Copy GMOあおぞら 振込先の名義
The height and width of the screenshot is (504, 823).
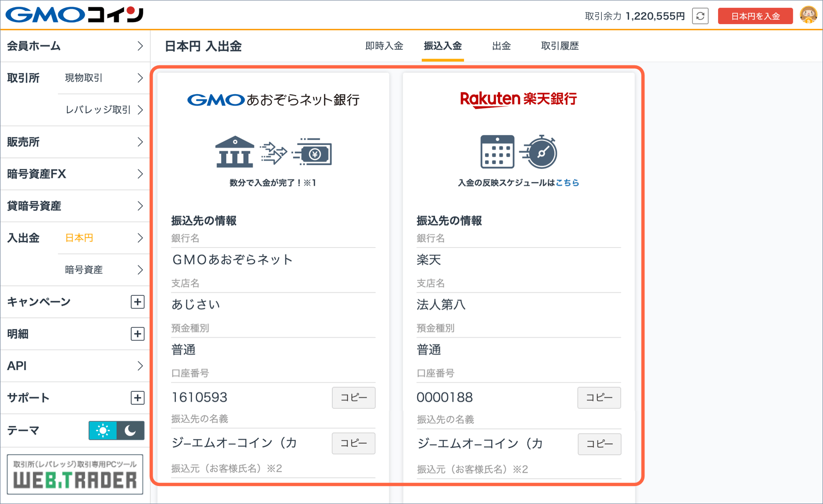point(353,443)
